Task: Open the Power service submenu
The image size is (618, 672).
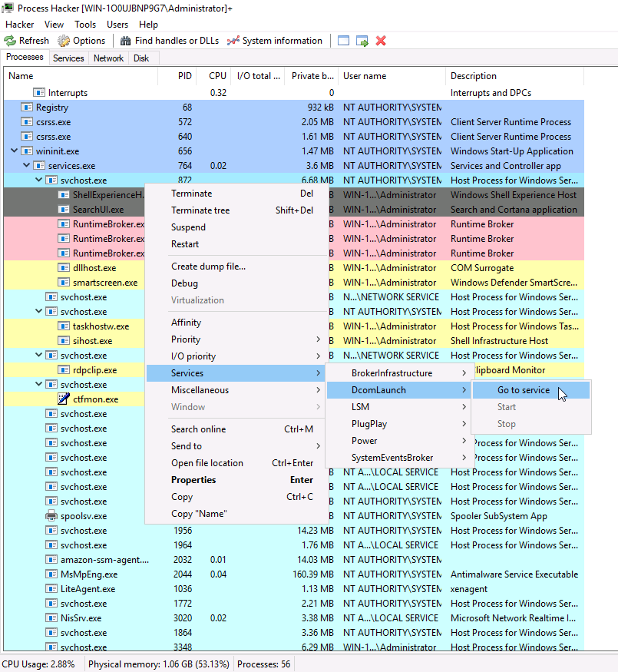Action: 399,441
